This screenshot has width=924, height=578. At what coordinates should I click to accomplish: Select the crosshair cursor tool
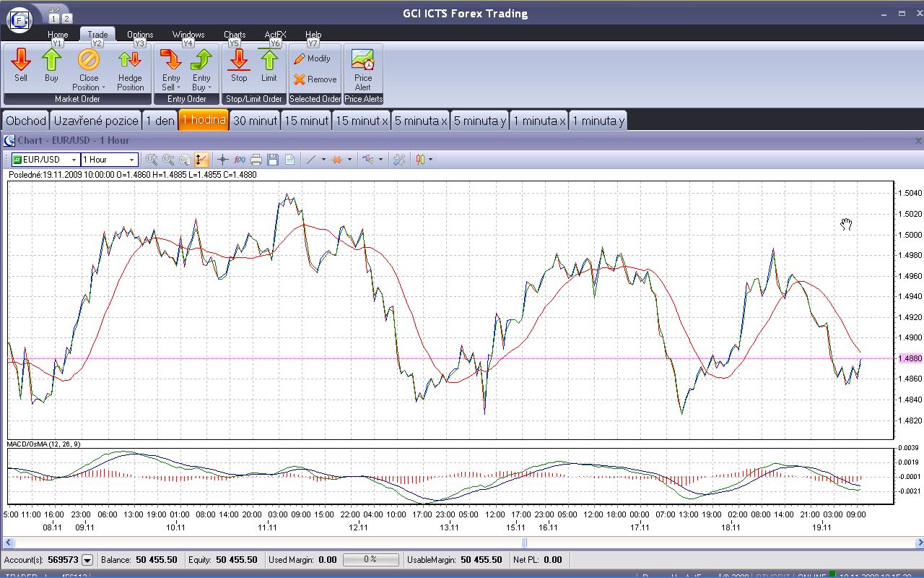(223, 160)
